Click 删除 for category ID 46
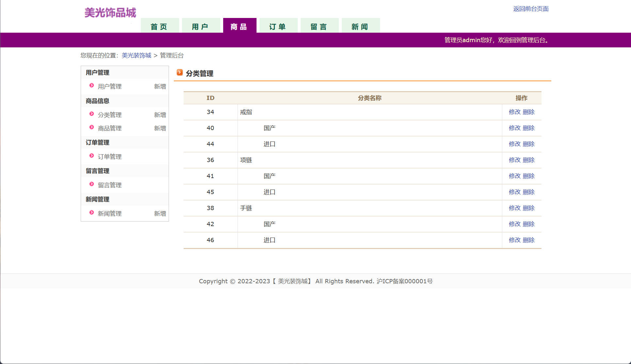631x364 pixels. coord(528,240)
